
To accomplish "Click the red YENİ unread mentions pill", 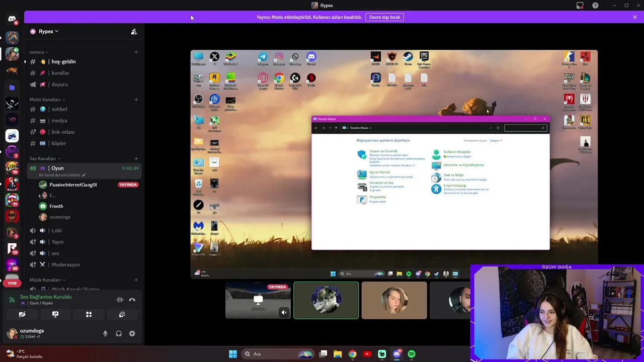I will (12, 283).
